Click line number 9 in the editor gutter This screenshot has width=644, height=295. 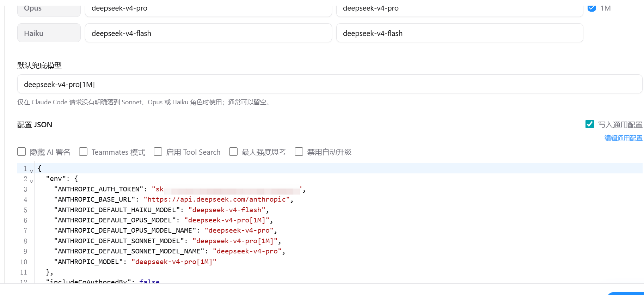tap(25, 251)
